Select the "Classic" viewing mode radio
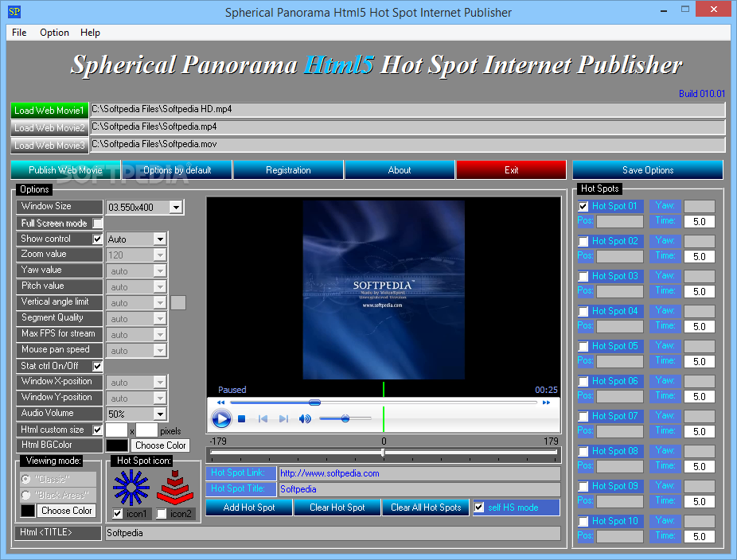The width and height of the screenshot is (737, 560). (x=25, y=479)
